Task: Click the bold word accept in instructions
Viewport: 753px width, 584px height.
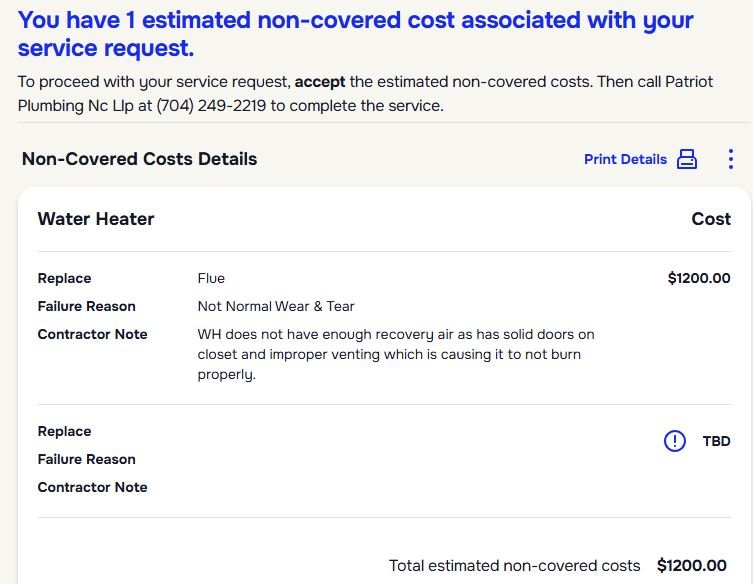Action: click(319, 82)
